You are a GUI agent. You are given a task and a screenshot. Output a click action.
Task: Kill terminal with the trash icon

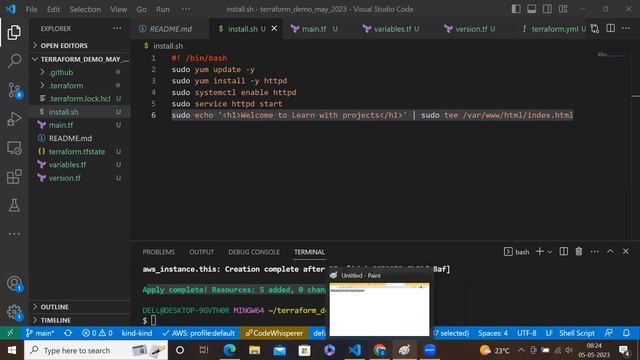point(579,251)
